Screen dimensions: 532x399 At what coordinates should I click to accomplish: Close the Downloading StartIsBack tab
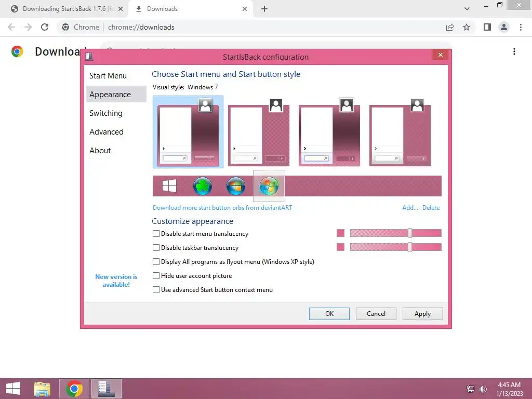pos(121,9)
